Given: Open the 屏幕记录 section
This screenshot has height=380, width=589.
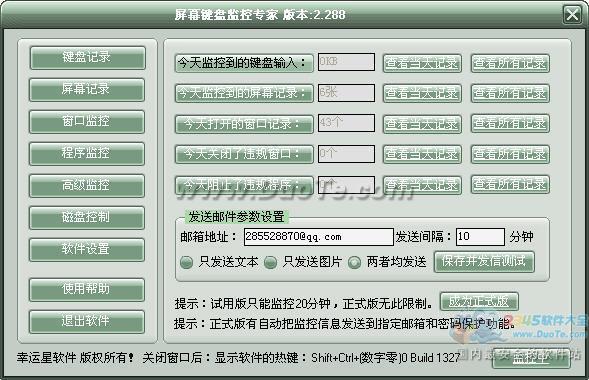Looking at the screenshot, I should 87,90.
